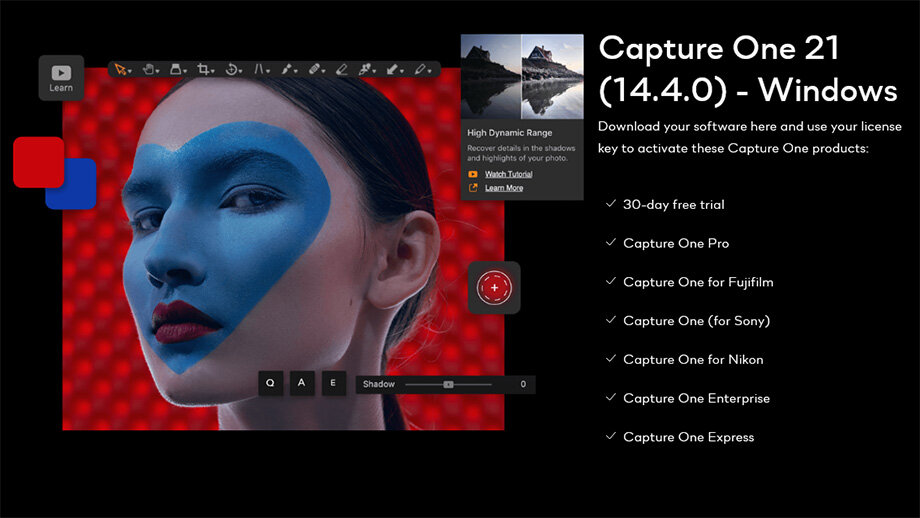920x518 pixels.
Task: Select the Heal bandage mask tool
Action: [x=314, y=69]
